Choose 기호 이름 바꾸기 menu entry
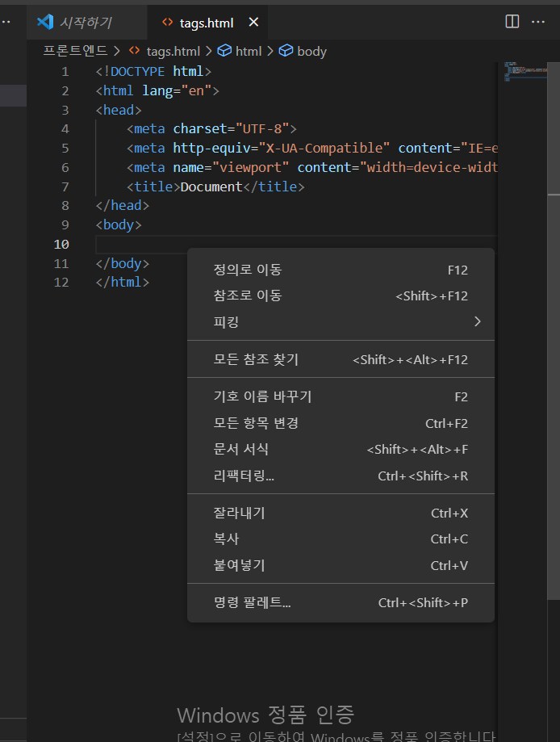 tap(341, 396)
